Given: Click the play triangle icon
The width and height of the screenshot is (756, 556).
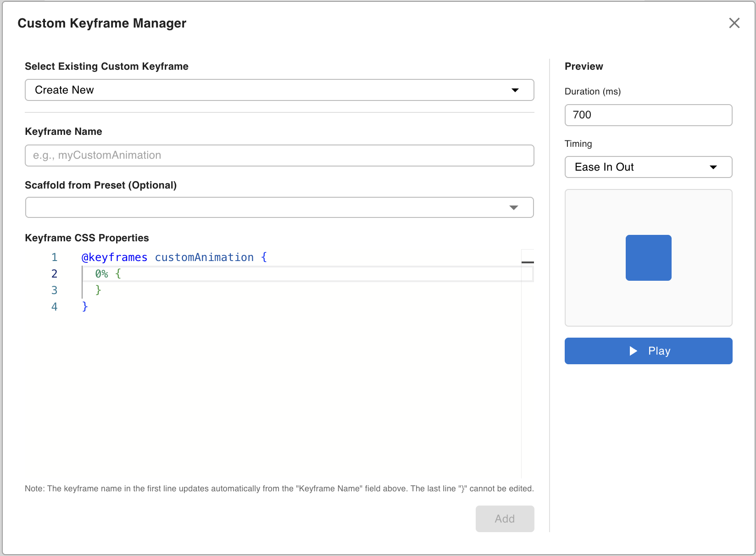Looking at the screenshot, I should pyautogui.click(x=634, y=351).
